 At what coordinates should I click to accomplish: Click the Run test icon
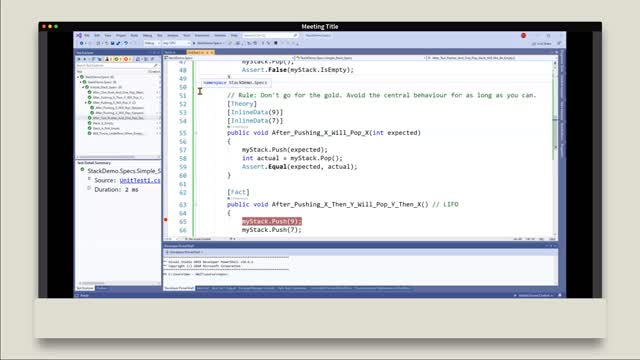[84, 59]
